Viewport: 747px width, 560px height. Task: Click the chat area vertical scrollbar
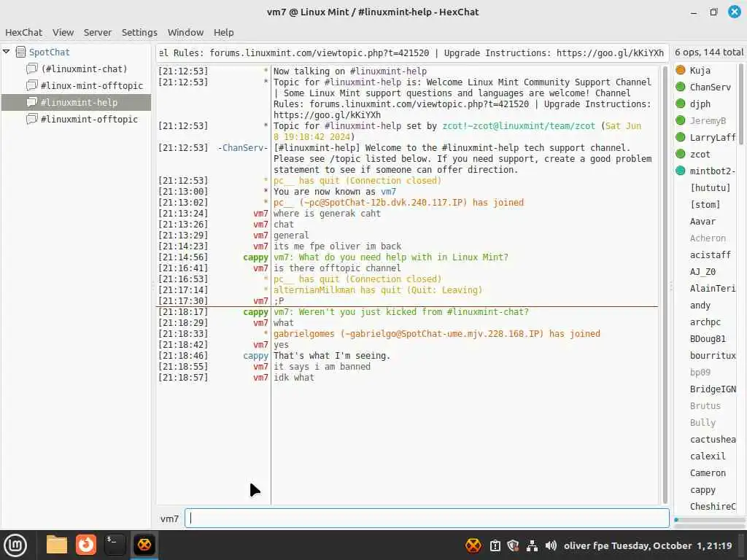(665, 284)
